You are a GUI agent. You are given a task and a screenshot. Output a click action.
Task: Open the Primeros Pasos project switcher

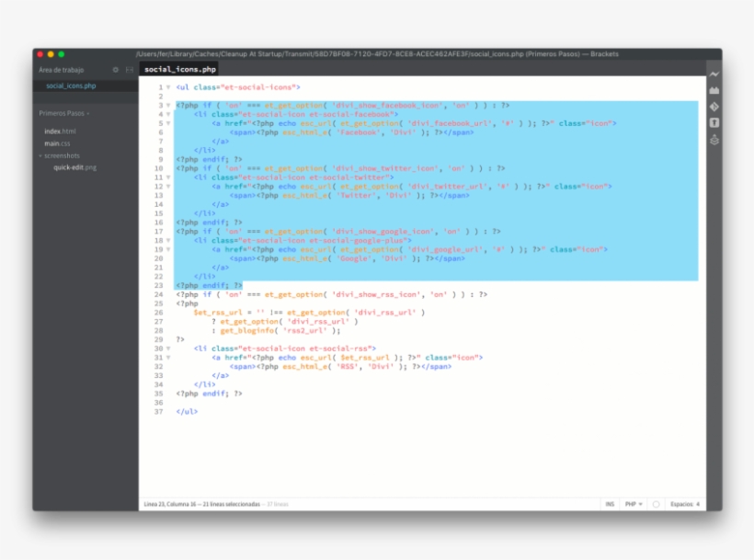tap(64, 115)
